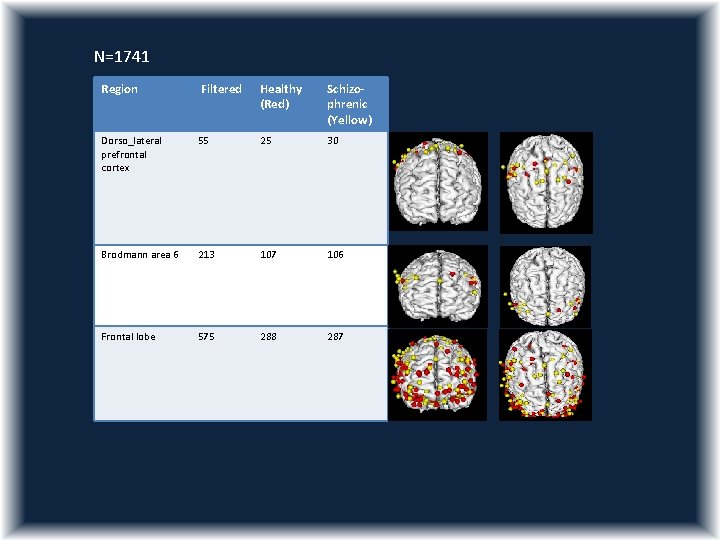Click the schizophrenic value 30
The width and height of the screenshot is (720, 540).
point(333,141)
